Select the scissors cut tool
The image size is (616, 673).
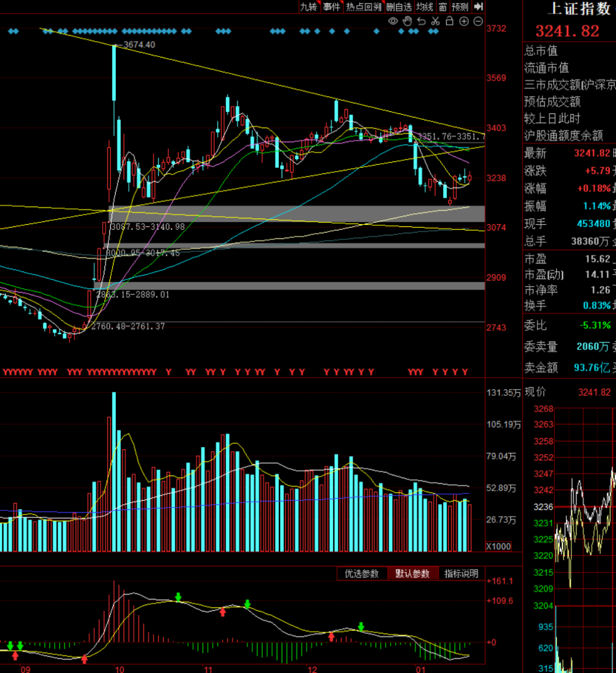435,22
